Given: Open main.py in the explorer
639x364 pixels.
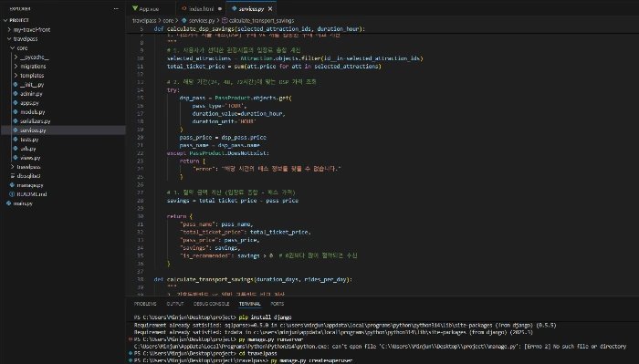Looking at the screenshot, I should (x=23, y=203).
